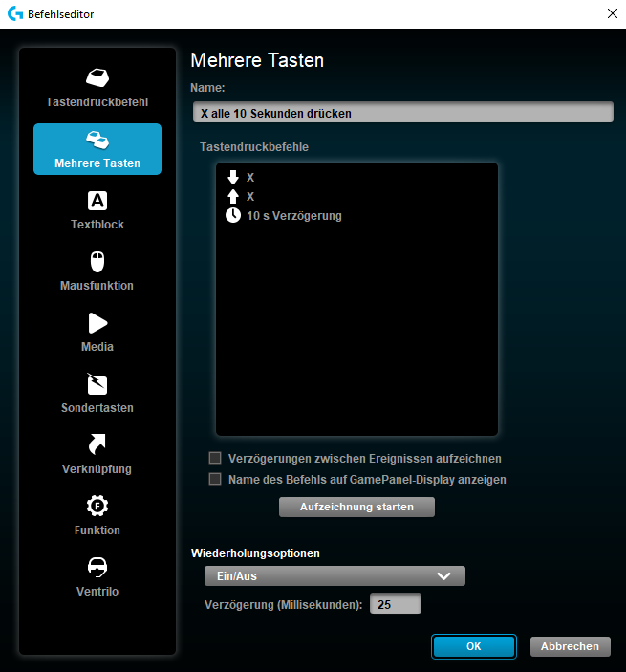Choose the Textblock letter A icon
The height and width of the screenshot is (672, 626).
click(x=97, y=201)
